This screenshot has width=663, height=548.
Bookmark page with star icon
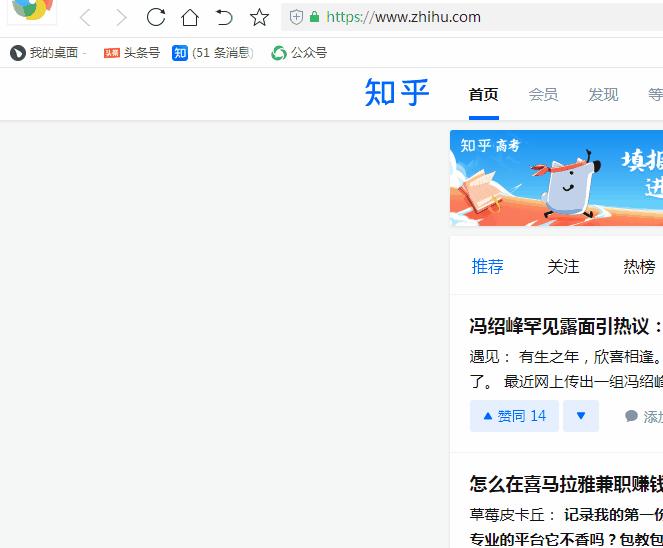(259, 17)
